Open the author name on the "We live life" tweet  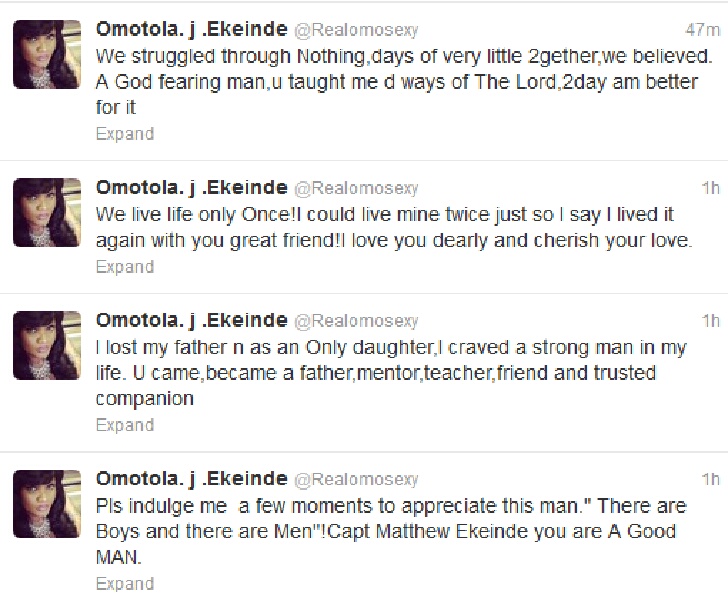tap(189, 187)
